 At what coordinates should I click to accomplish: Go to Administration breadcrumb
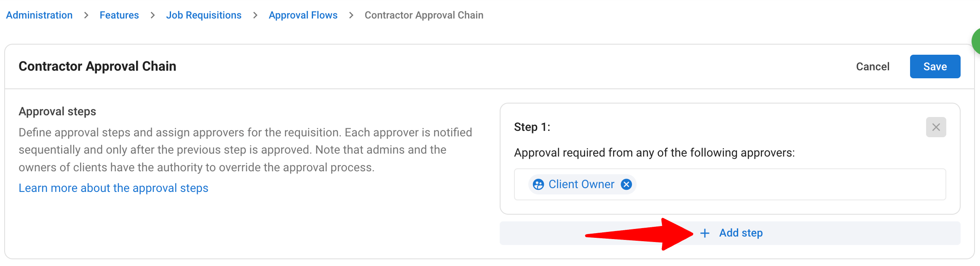[39, 15]
